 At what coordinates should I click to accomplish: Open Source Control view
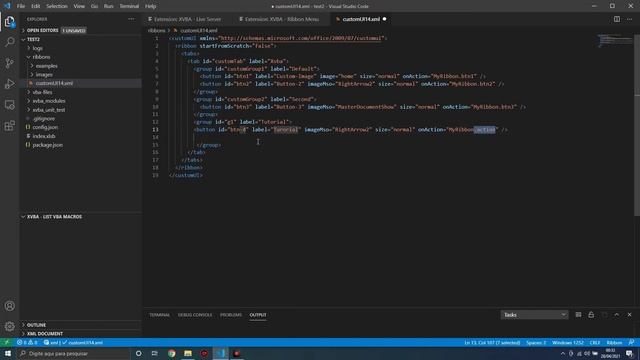coord(9,63)
